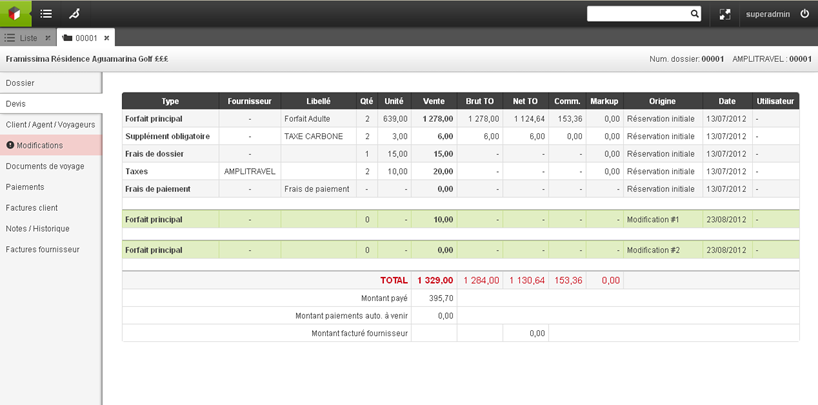Open Modifications section with warning icon
The image size is (818, 405).
tap(39, 146)
